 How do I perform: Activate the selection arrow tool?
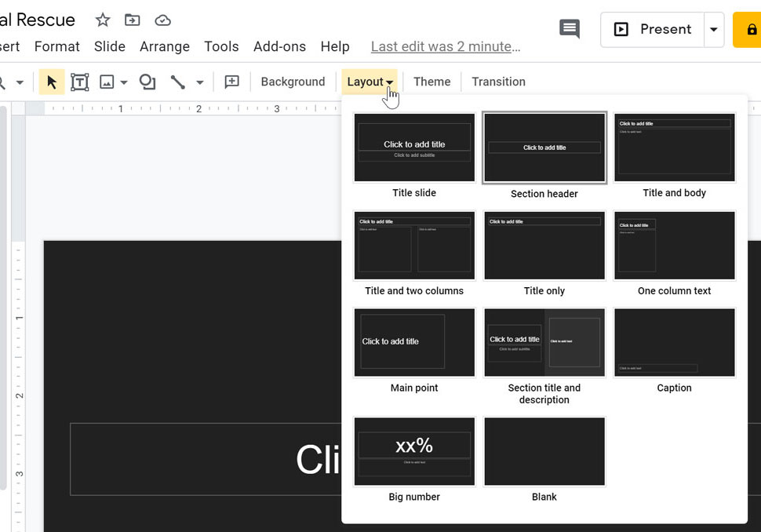coord(51,82)
